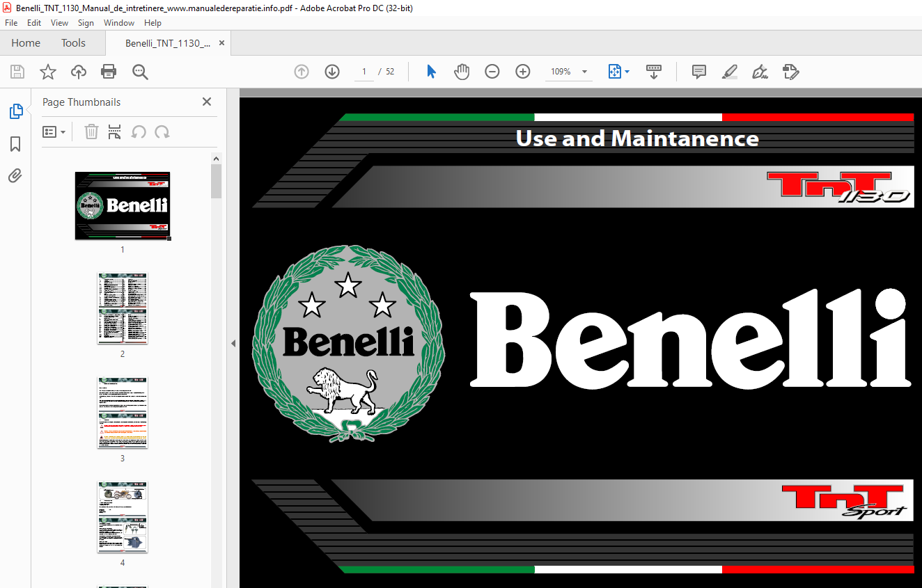Rotate page clockwise
922x588 pixels.
162,132
